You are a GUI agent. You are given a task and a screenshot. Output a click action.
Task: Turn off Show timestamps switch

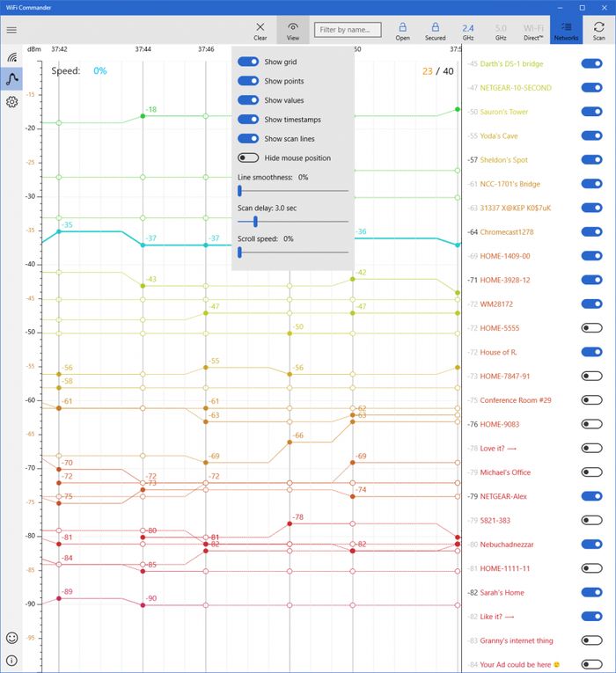[248, 120]
